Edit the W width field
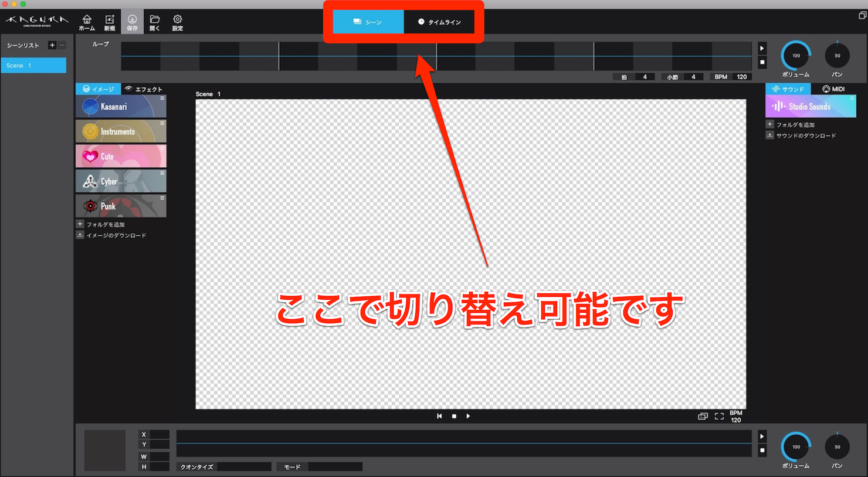The height and width of the screenshot is (477, 868). pyautogui.click(x=160, y=456)
